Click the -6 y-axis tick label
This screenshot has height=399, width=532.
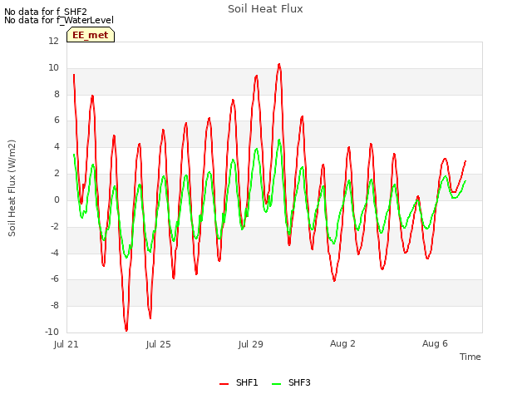point(55,279)
